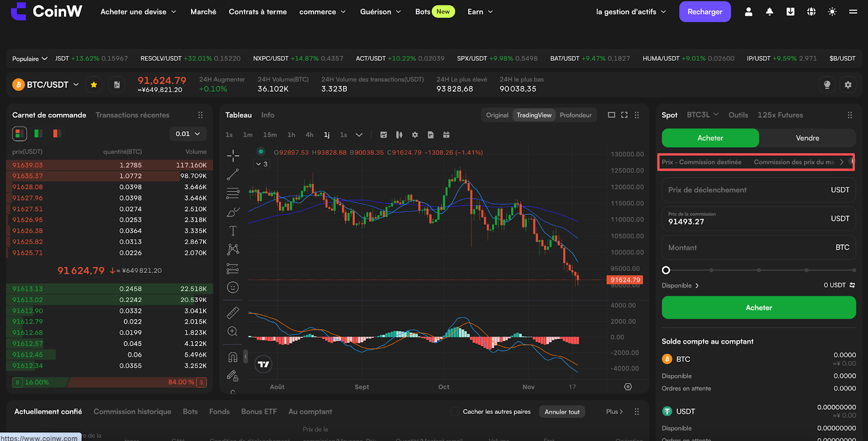Click the Annuler tout button
The height and width of the screenshot is (441, 868).
pos(562,412)
